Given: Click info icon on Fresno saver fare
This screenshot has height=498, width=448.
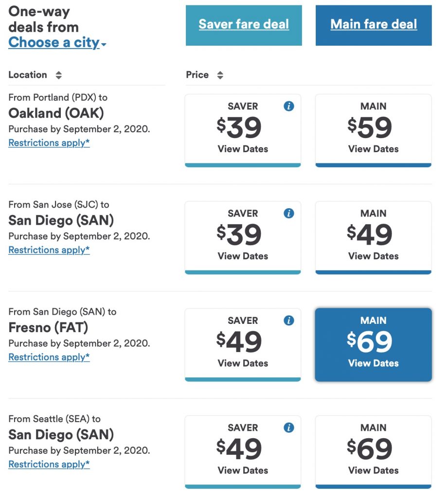Looking at the screenshot, I should point(289,320).
